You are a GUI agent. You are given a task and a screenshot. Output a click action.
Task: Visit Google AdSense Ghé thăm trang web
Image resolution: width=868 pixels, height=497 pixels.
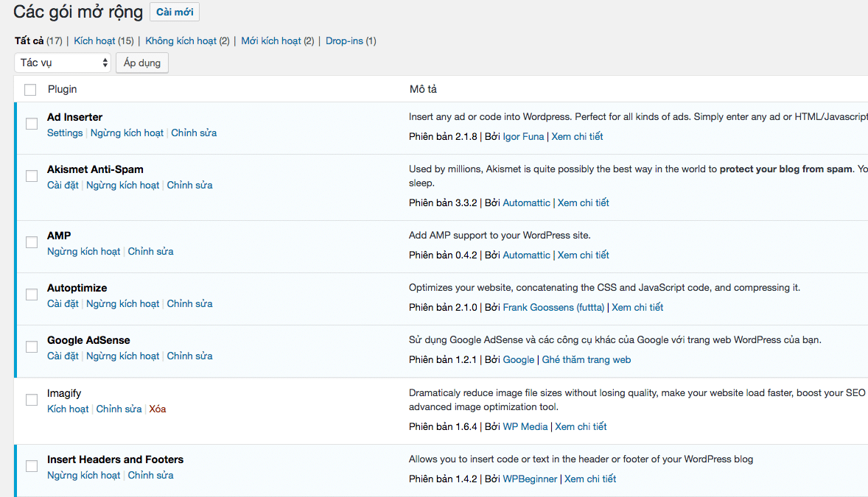tap(586, 360)
